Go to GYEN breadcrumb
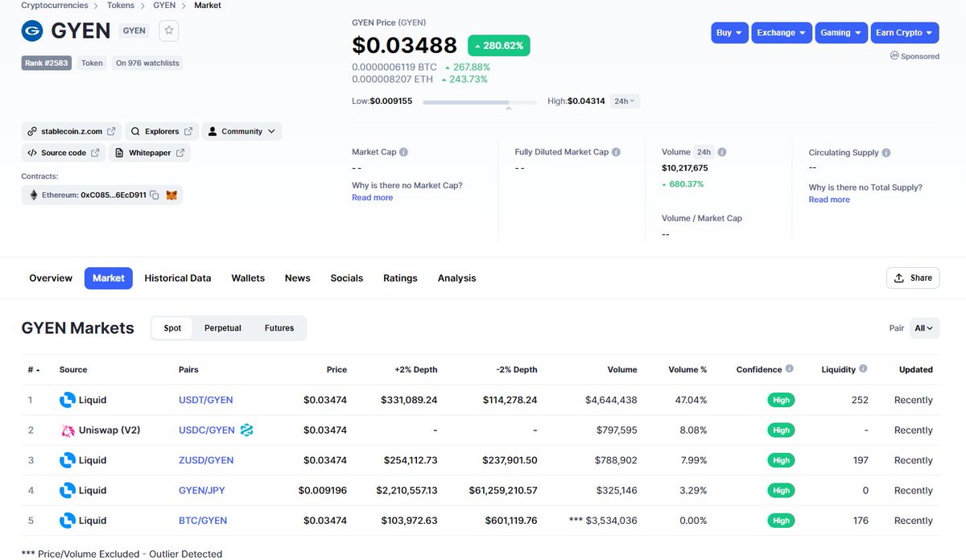Screen dimensions: 966x560 point(164,6)
